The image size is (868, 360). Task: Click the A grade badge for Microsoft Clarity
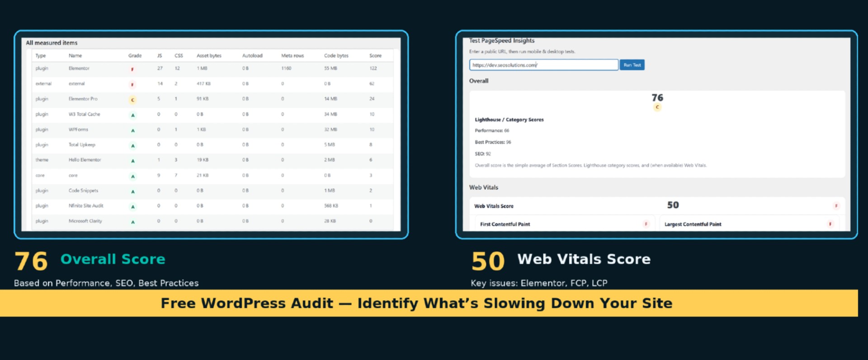click(133, 222)
